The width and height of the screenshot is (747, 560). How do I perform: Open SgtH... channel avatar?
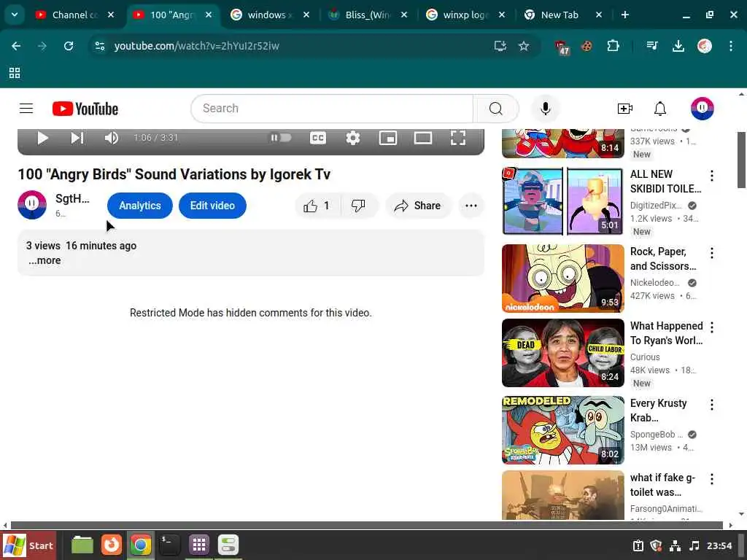(x=32, y=205)
